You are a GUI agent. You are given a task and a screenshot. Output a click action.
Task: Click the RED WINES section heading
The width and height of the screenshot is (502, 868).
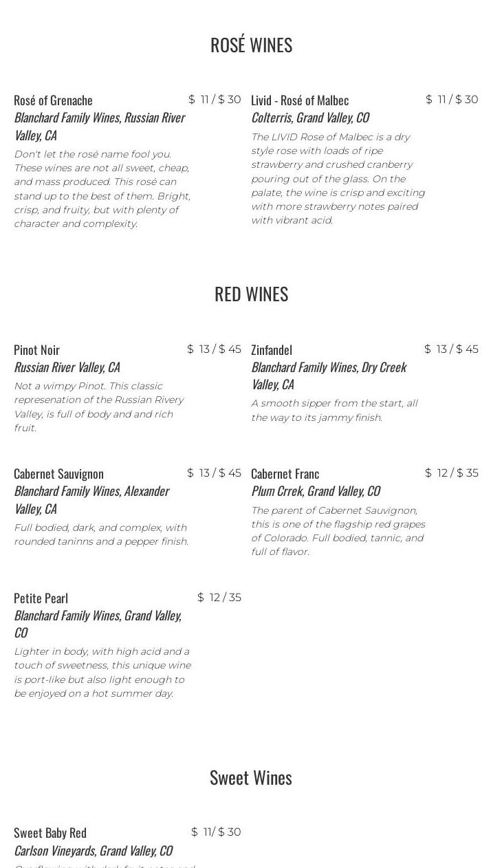251,294
